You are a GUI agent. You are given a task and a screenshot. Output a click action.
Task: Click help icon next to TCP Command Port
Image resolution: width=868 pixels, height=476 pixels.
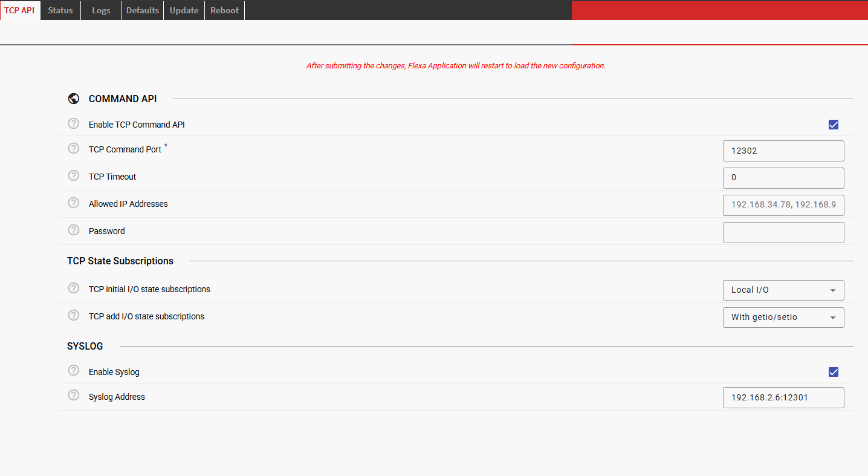[74, 149]
